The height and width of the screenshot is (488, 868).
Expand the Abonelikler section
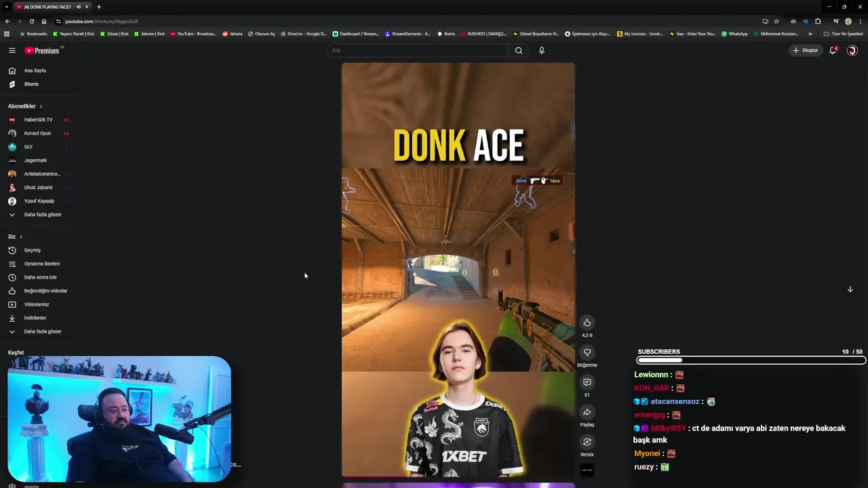pyautogui.click(x=25, y=106)
